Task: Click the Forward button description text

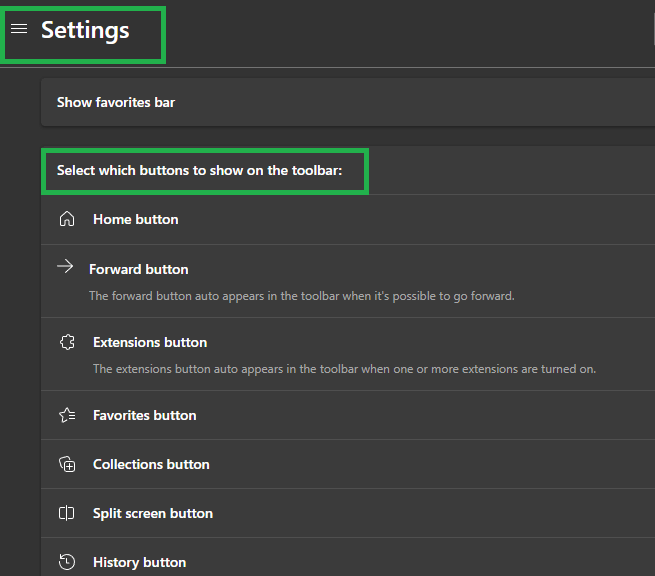Action: click(301, 296)
